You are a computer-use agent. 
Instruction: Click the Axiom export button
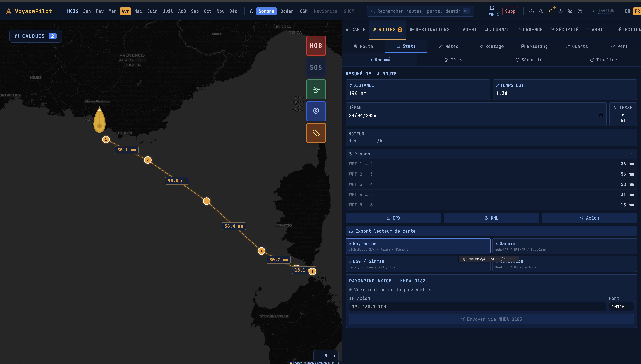[x=589, y=218]
